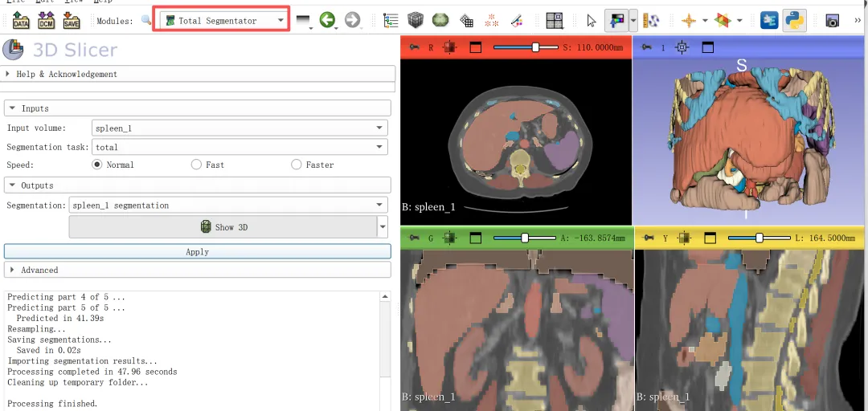The height and width of the screenshot is (411, 868).
Task: Toggle green slice visibility in 3D
Action: [449, 238]
